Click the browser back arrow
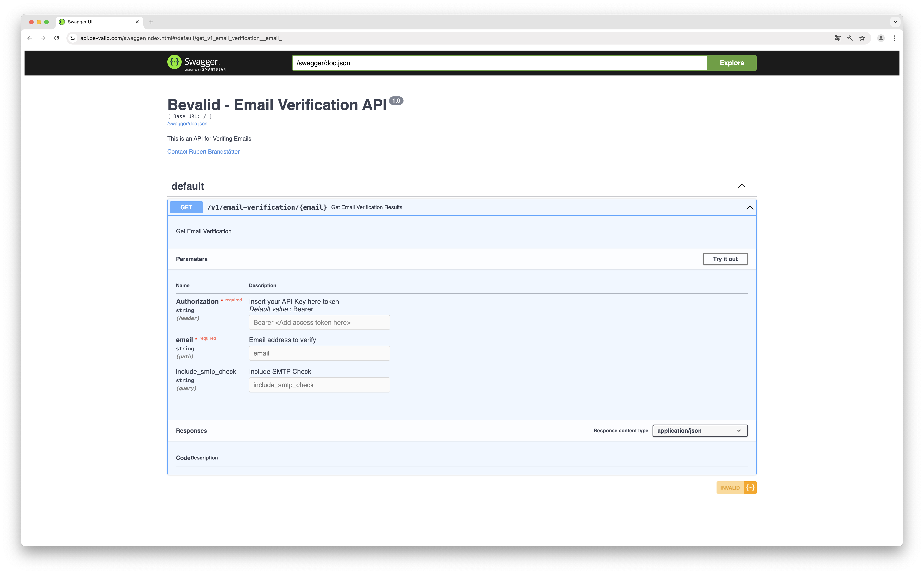 30,38
